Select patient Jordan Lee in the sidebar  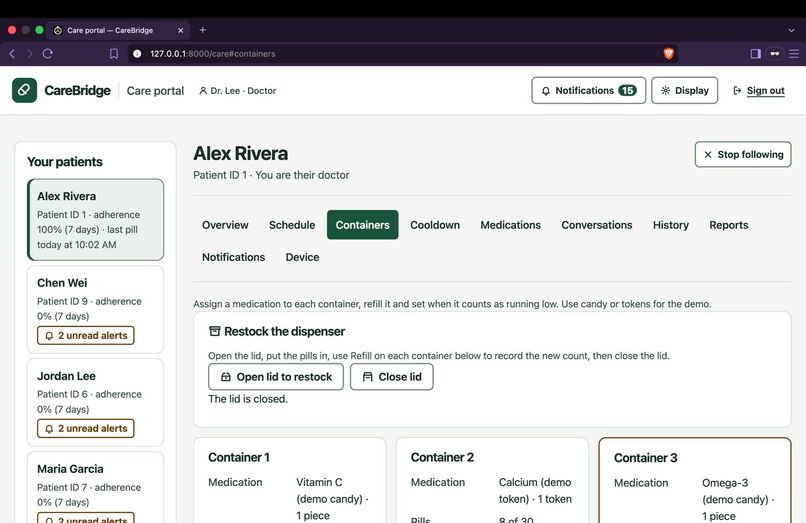click(96, 402)
